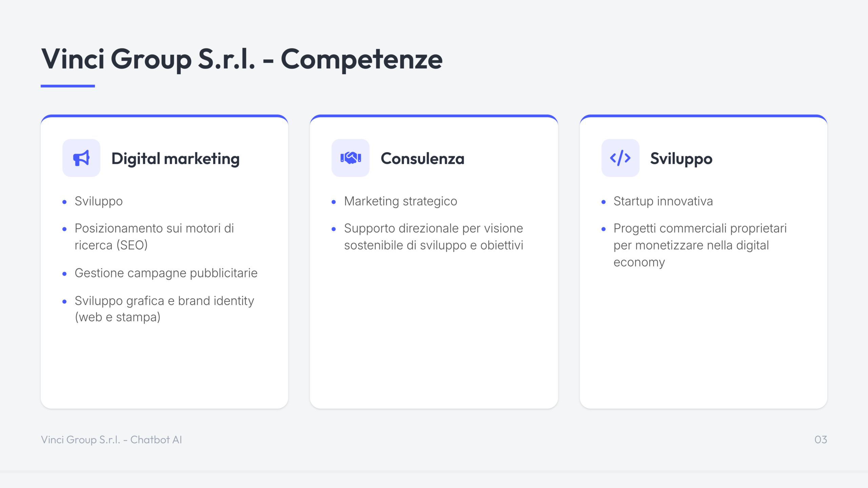
Task: Click the blue accent line under the title
Action: [x=68, y=86]
